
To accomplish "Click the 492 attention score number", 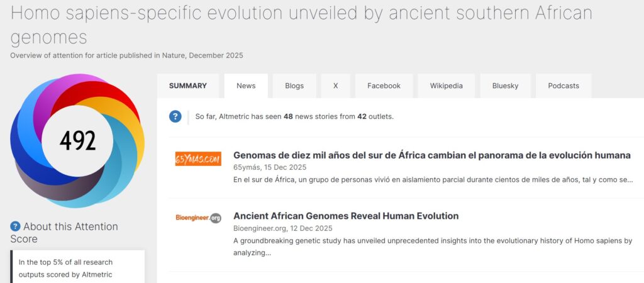I will pyautogui.click(x=78, y=141).
